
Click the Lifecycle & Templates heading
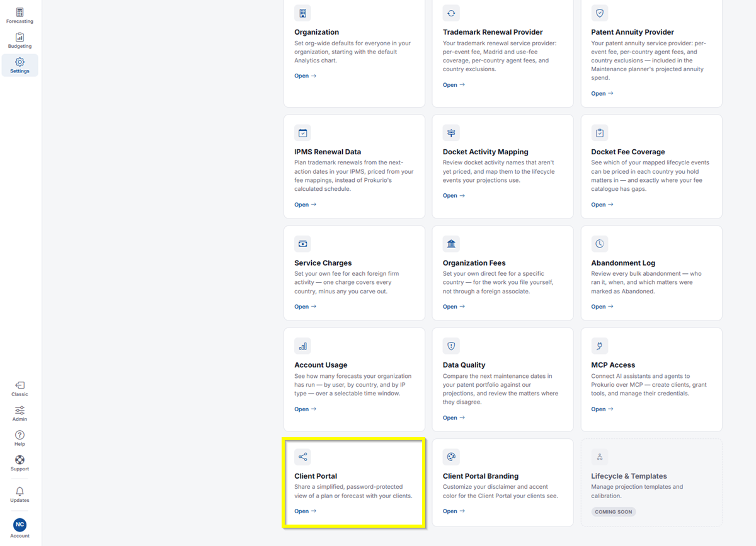(x=629, y=476)
